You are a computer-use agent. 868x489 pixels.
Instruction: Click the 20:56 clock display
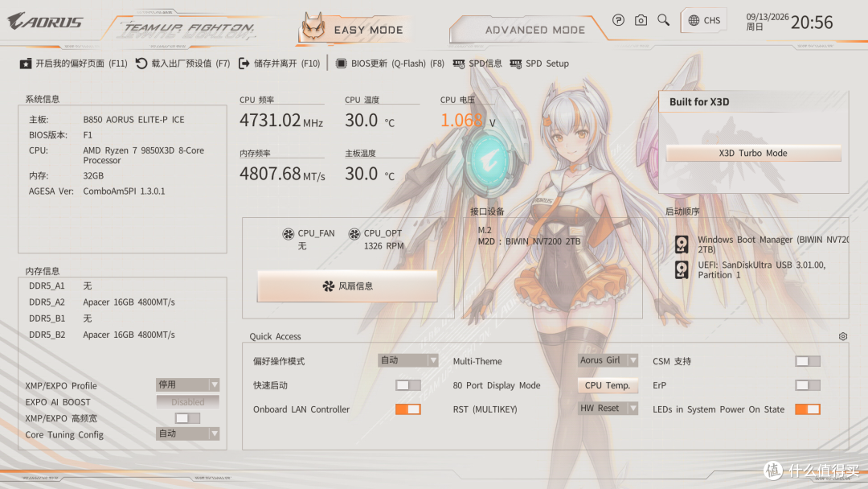(x=812, y=23)
